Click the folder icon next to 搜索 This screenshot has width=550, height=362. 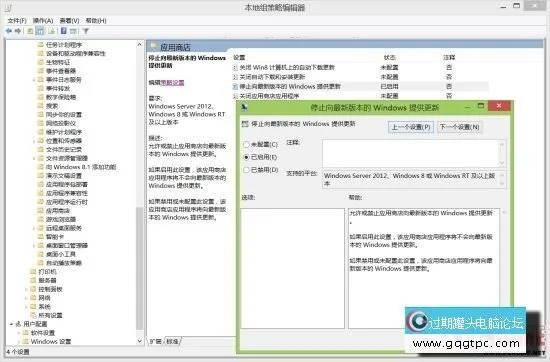40,106
